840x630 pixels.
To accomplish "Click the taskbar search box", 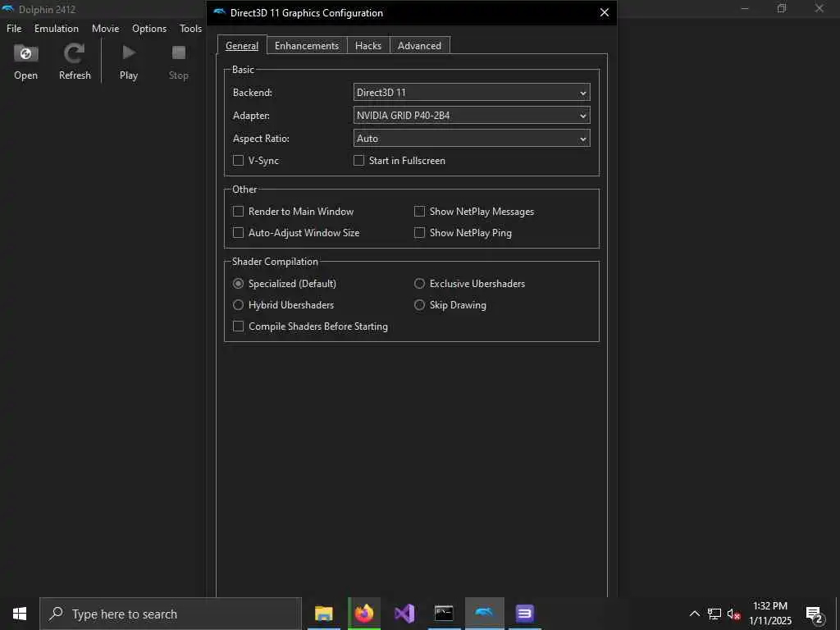I will tap(171, 614).
